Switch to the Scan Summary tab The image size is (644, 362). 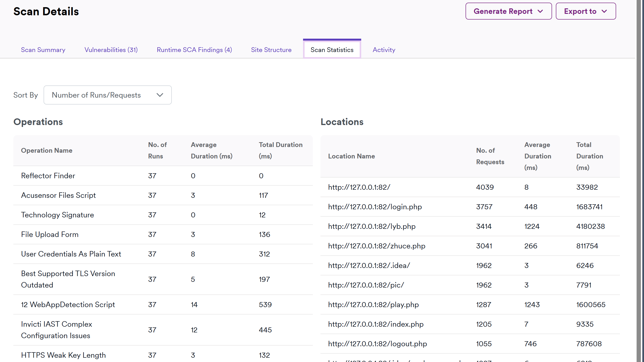coord(43,50)
